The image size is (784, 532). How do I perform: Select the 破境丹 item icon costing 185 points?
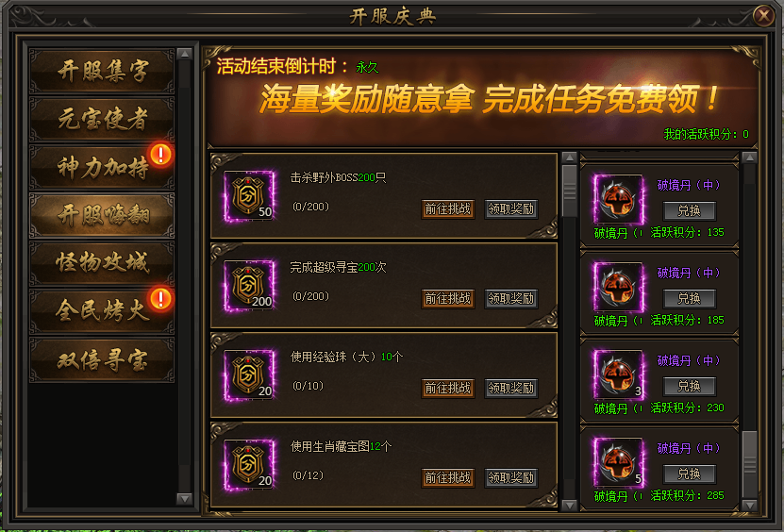click(619, 287)
